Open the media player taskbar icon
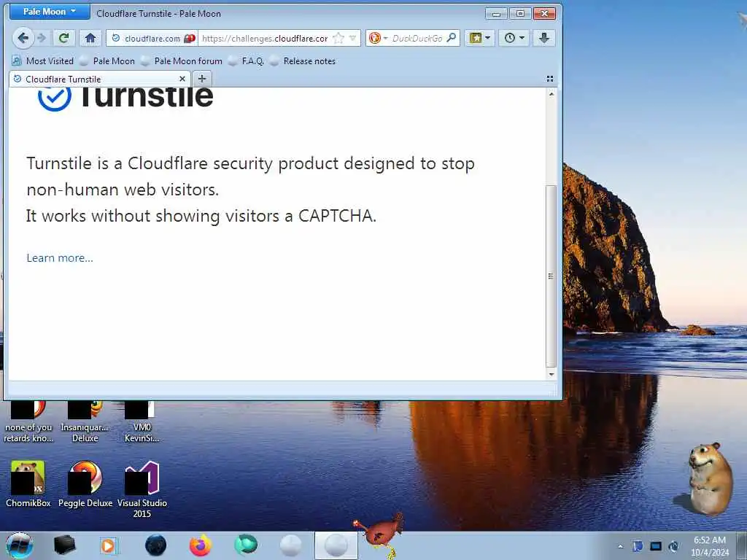Screen dimensions: 747x560 point(109,545)
